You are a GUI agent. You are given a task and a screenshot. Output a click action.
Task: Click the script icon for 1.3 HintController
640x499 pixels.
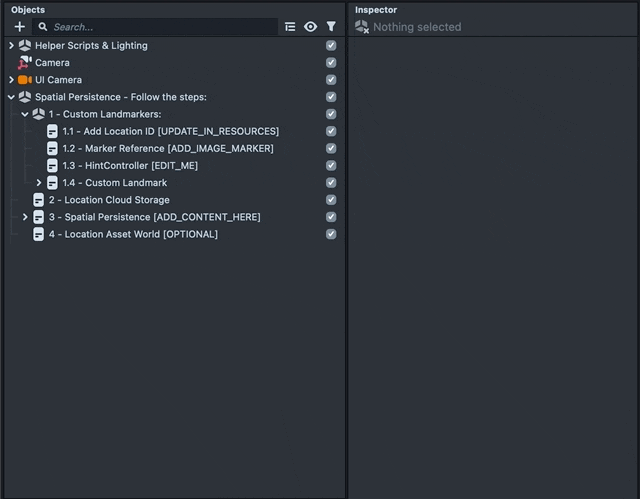tap(52, 166)
